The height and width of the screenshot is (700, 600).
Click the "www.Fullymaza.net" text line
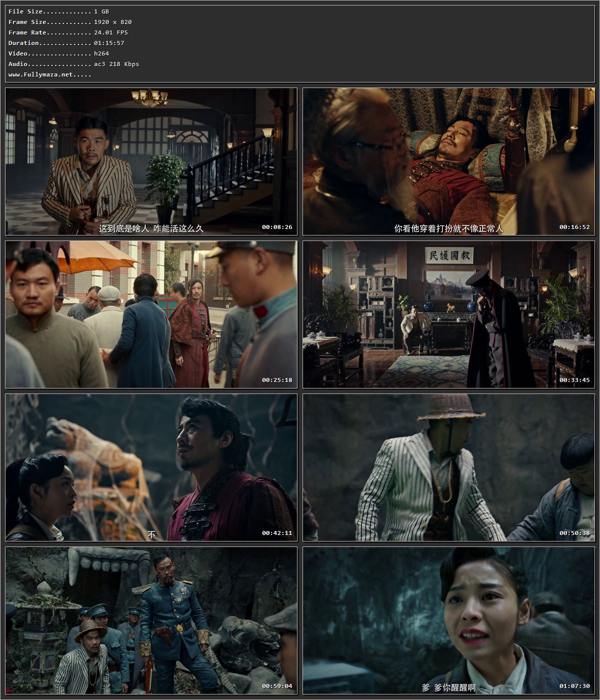click(x=50, y=74)
